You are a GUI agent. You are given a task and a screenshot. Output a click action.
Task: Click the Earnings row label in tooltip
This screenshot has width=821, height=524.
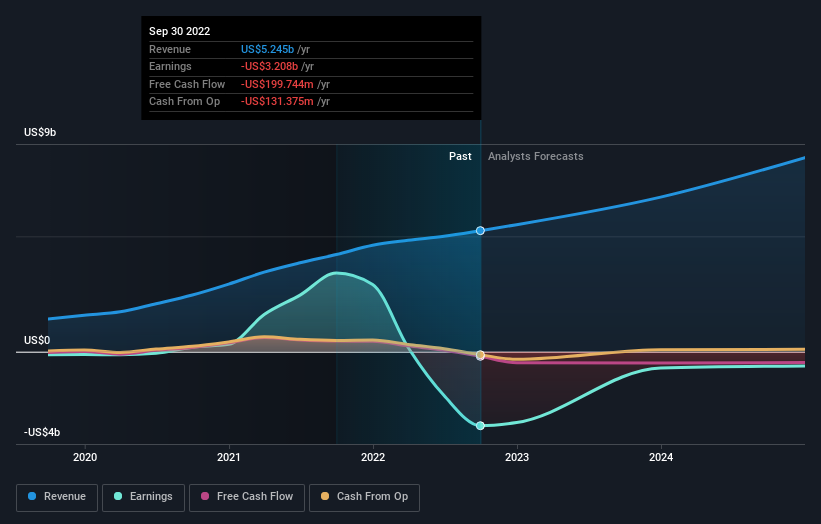tap(170, 66)
